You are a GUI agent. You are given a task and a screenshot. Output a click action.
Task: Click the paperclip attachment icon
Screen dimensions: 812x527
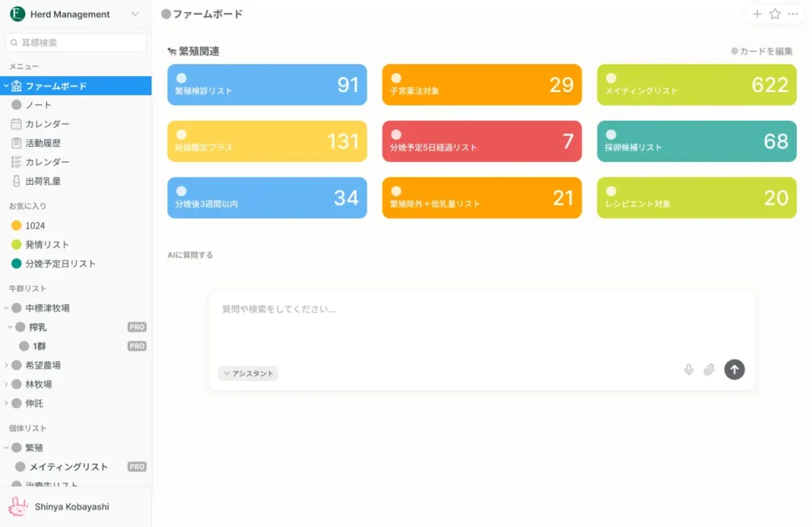coord(709,369)
